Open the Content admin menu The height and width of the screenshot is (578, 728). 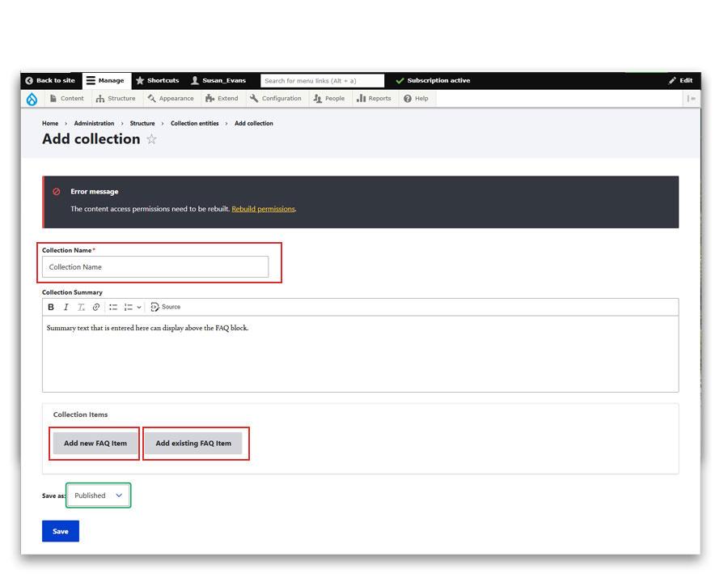click(67, 99)
